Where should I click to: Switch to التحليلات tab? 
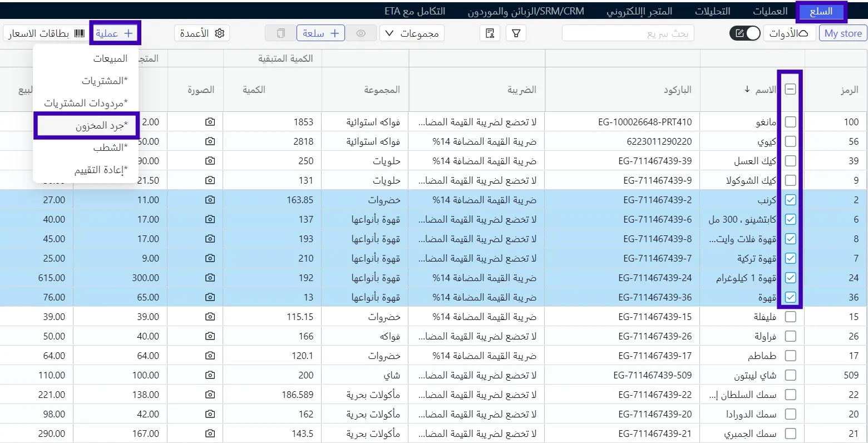click(x=712, y=11)
